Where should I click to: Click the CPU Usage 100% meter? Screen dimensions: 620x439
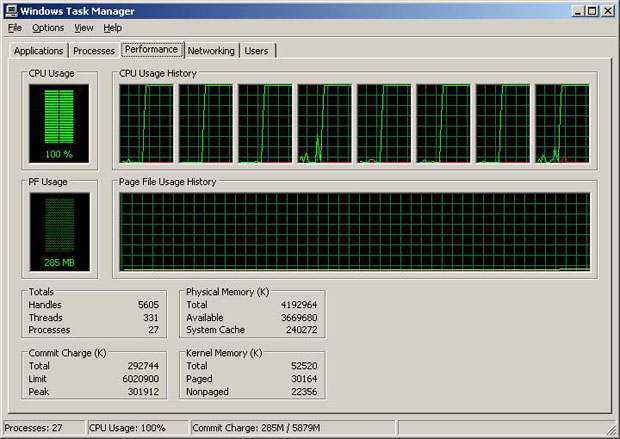click(59, 124)
